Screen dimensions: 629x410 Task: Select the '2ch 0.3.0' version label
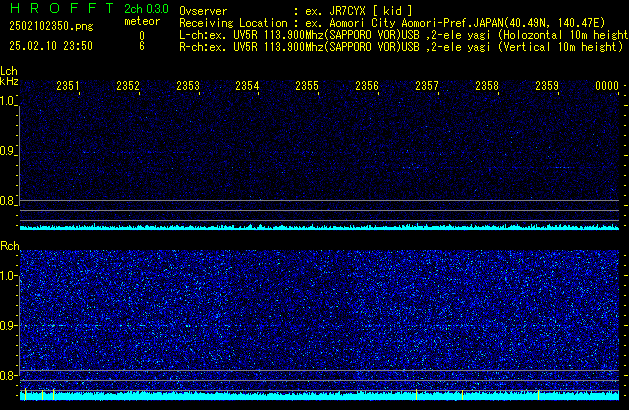point(146,9)
